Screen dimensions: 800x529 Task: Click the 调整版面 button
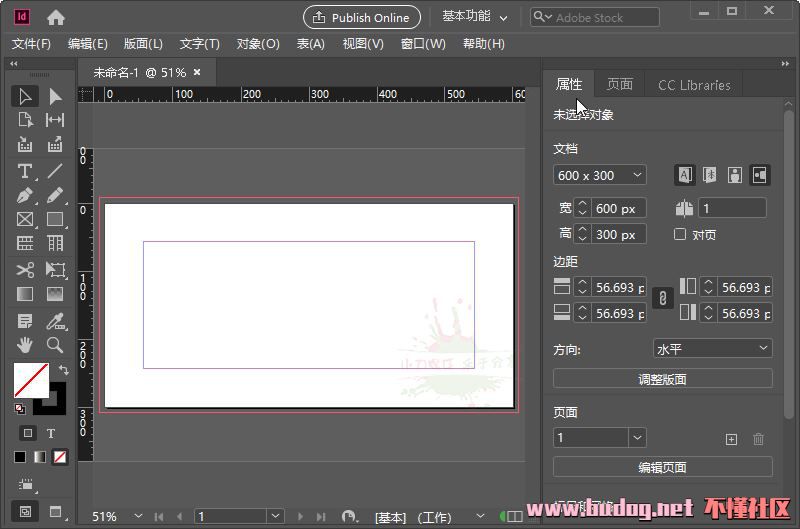[662, 379]
